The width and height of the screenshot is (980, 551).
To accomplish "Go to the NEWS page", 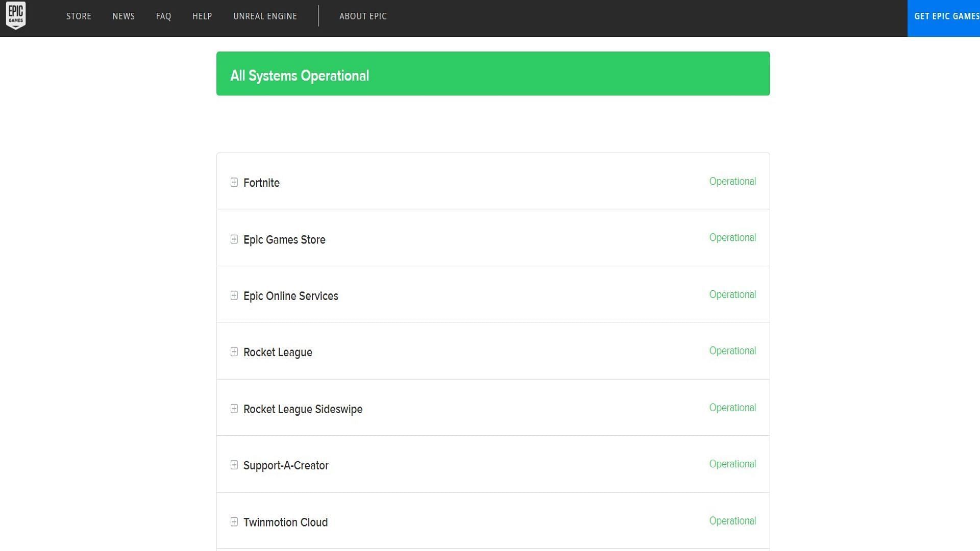I will (x=124, y=16).
